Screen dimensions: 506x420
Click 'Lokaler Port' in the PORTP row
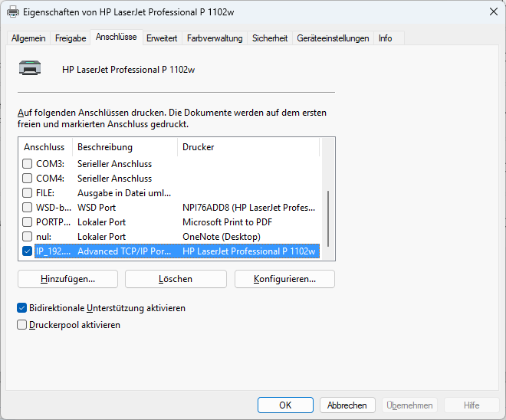(101, 222)
